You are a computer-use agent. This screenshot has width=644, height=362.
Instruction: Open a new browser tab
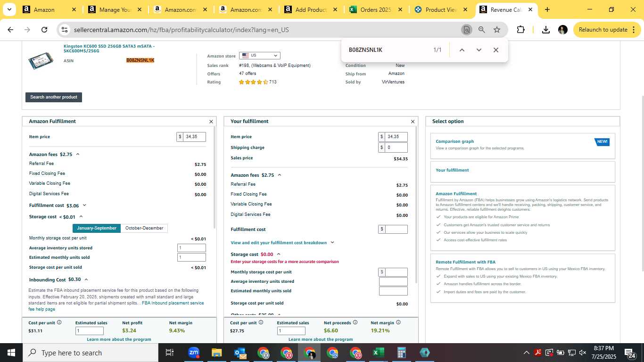(547, 9)
